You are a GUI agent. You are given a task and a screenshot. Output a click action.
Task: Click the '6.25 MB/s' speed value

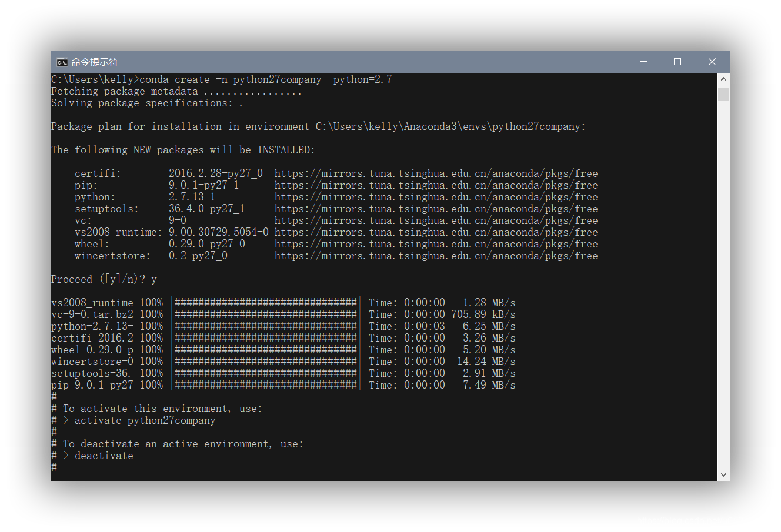click(x=489, y=326)
